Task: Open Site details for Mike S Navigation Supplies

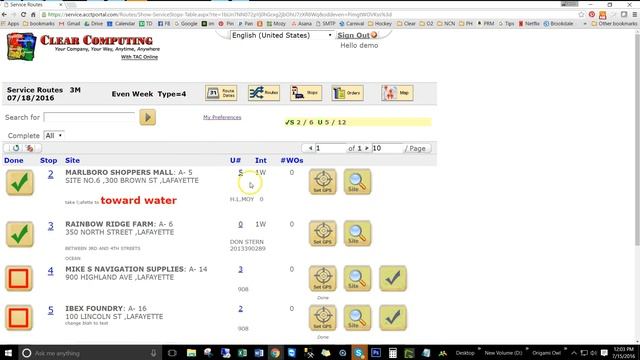Action: (357, 278)
